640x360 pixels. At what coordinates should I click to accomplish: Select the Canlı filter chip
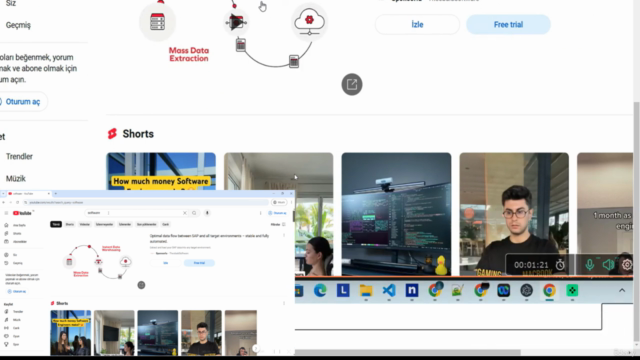click(x=165, y=224)
